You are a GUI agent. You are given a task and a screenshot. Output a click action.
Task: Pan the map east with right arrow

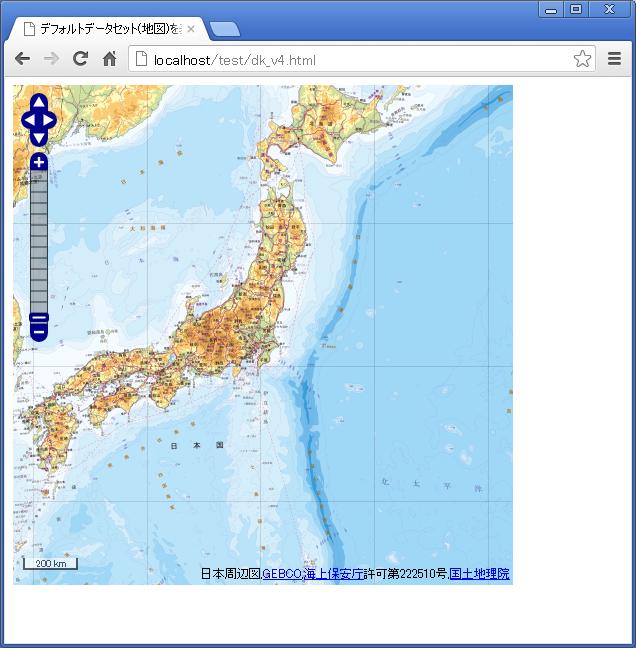pyautogui.click(x=49, y=121)
